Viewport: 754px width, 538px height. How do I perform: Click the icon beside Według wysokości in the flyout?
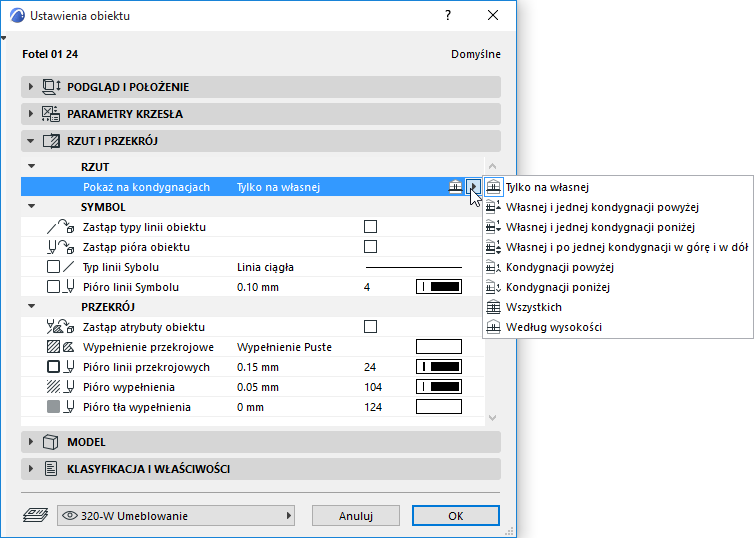(x=493, y=327)
